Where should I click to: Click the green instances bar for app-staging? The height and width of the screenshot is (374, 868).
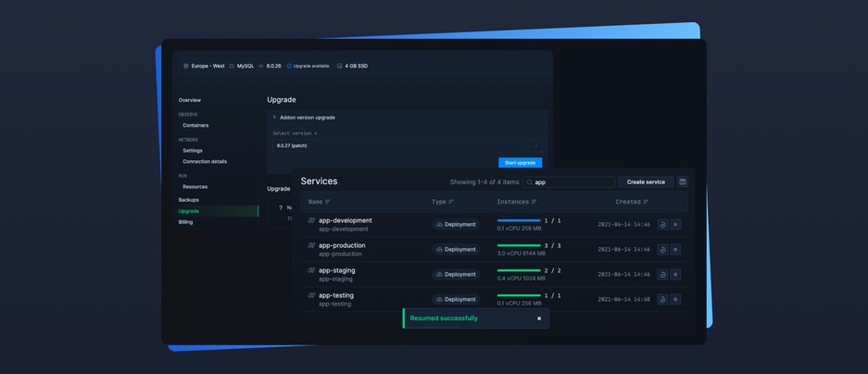519,270
